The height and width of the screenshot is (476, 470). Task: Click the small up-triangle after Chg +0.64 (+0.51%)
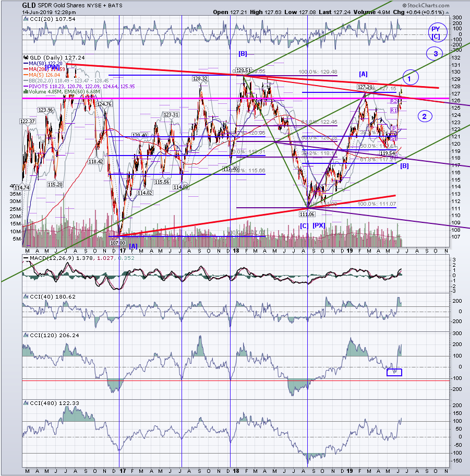[x=448, y=13]
